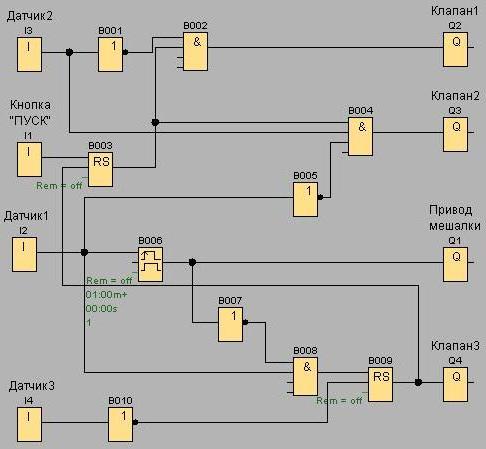The width and height of the screenshot is (486, 449).
Task: Click Rem = off text near B009
Action: (339, 401)
